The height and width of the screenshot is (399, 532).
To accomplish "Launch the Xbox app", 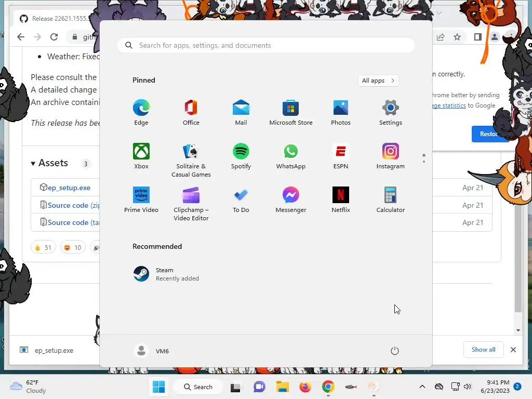I will (x=141, y=156).
